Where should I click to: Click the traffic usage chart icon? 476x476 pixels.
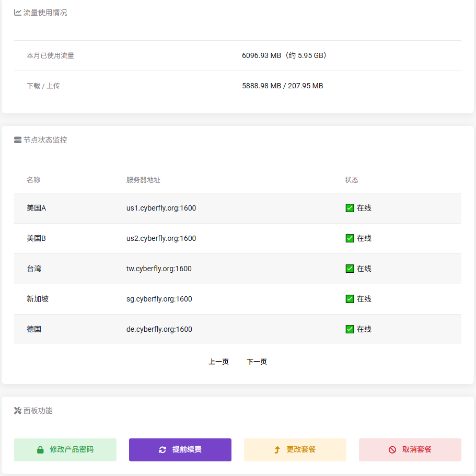pos(18,13)
